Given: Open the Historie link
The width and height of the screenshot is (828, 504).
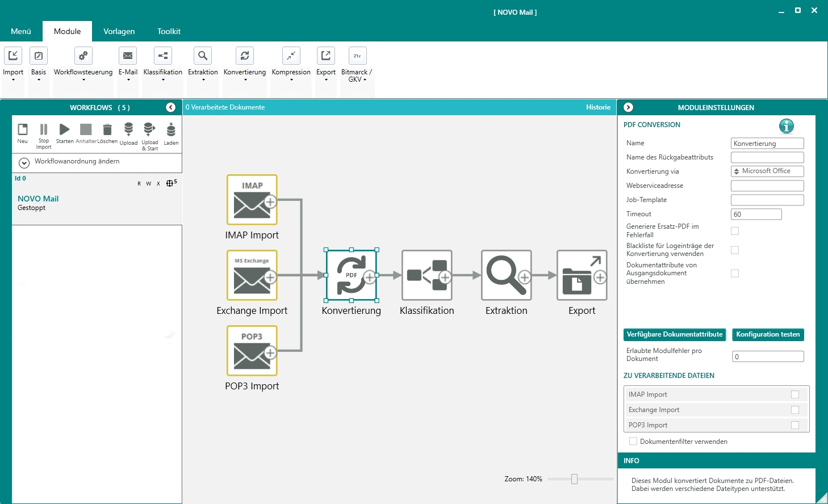Looking at the screenshot, I should pyautogui.click(x=599, y=107).
